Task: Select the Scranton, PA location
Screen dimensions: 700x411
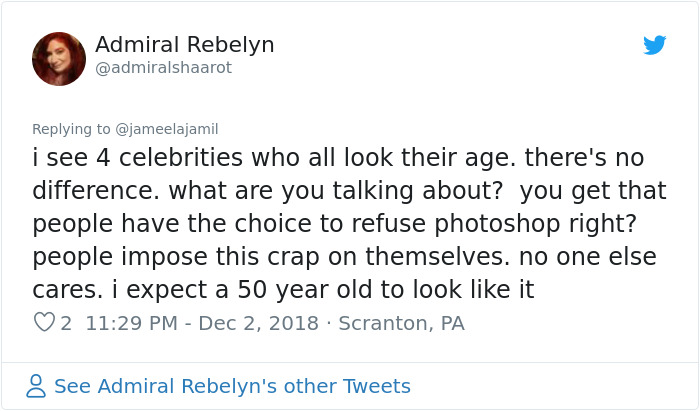Action: tap(402, 323)
